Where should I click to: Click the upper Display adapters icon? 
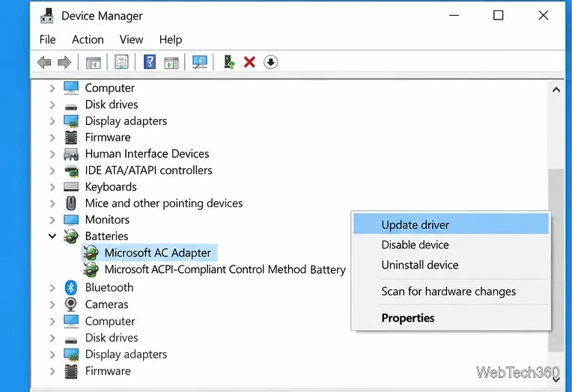(x=71, y=121)
